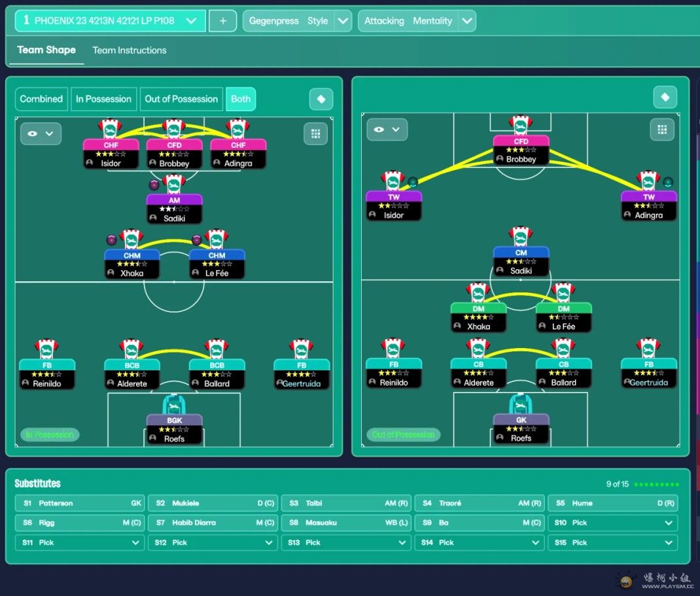Open the grid view icon on the Out of Possession pitch
The image size is (700, 596).
click(661, 130)
